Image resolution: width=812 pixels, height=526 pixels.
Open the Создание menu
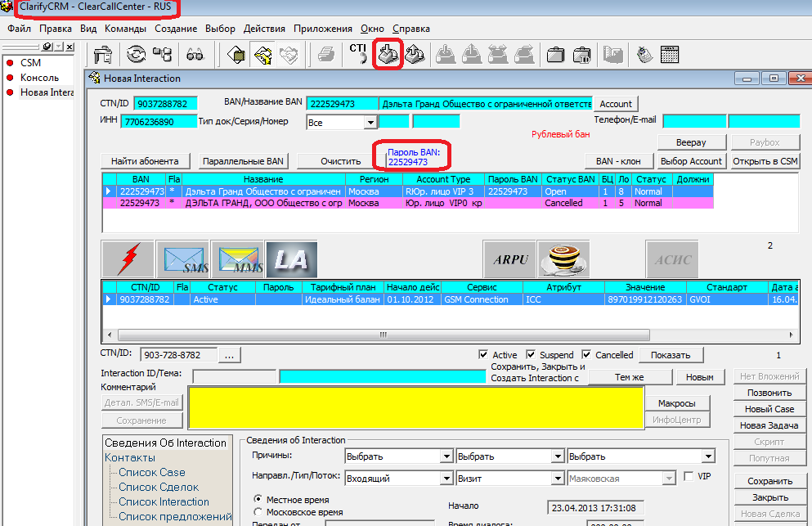(176, 29)
